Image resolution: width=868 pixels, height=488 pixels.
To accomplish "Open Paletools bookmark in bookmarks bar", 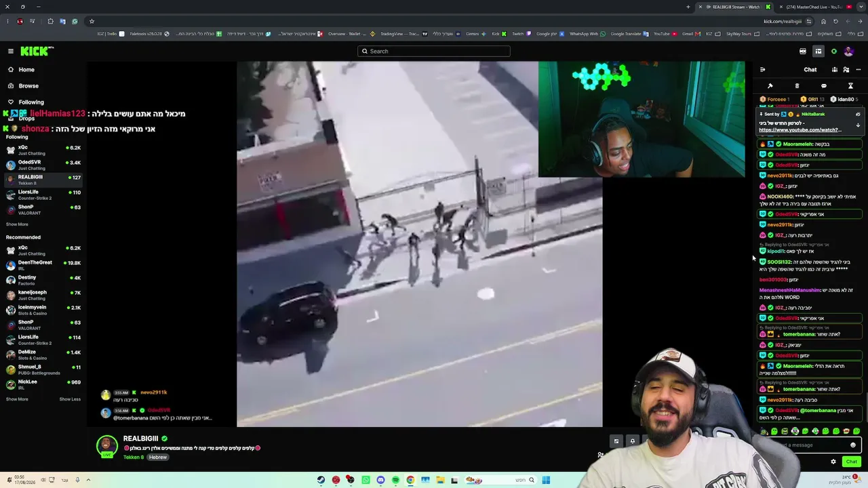I will point(150,34).
